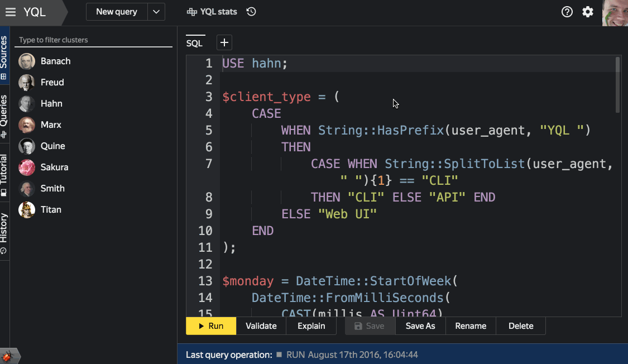The width and height of the screenshot is (628, 364).
Task: Focus the cluster filter input field
Action: point(93,40)
